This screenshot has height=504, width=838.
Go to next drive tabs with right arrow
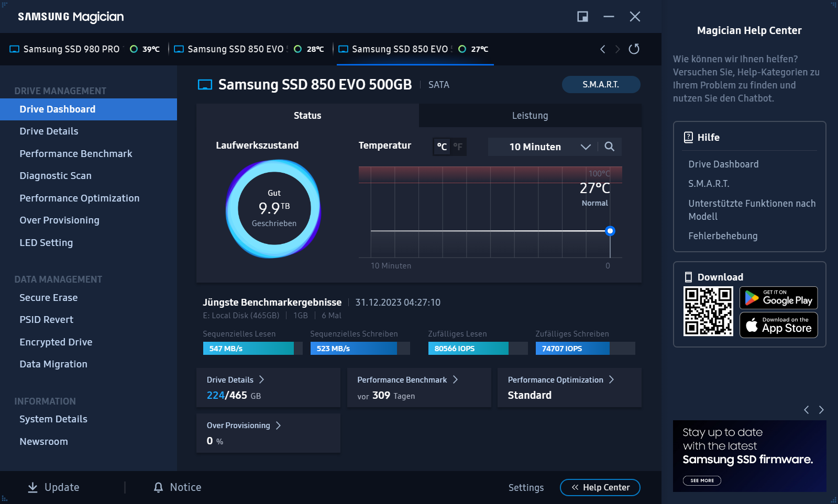pos(618,49)
